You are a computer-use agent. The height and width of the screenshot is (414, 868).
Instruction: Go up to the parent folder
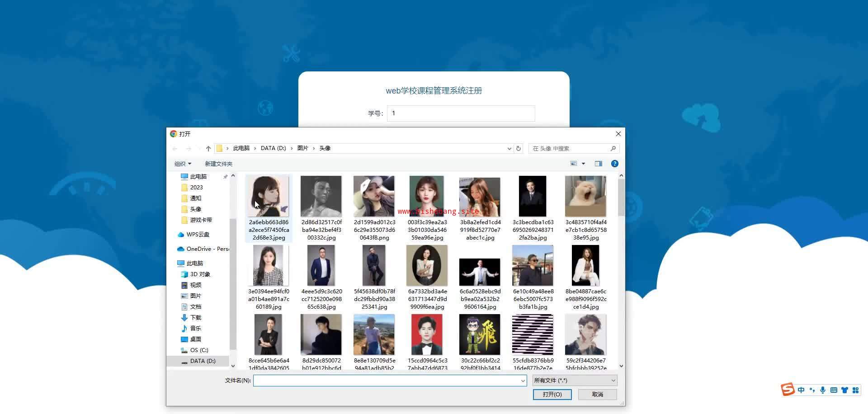[208, 149]
